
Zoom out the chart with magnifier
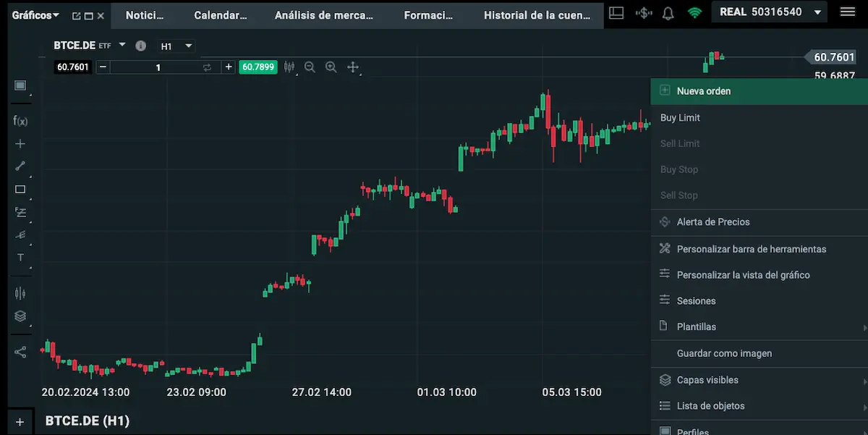tap(310, 67)
